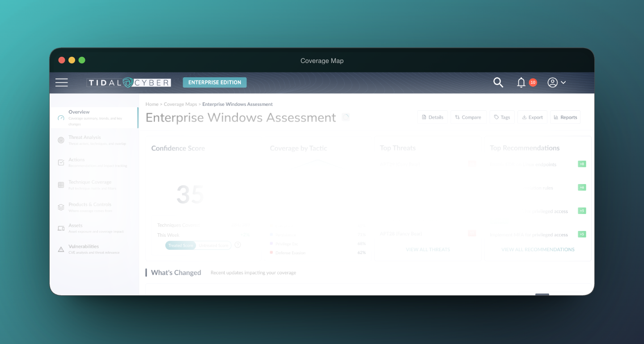Open the Export options
Viewport: 644px width, 344px height.
(x=532, y=117)
